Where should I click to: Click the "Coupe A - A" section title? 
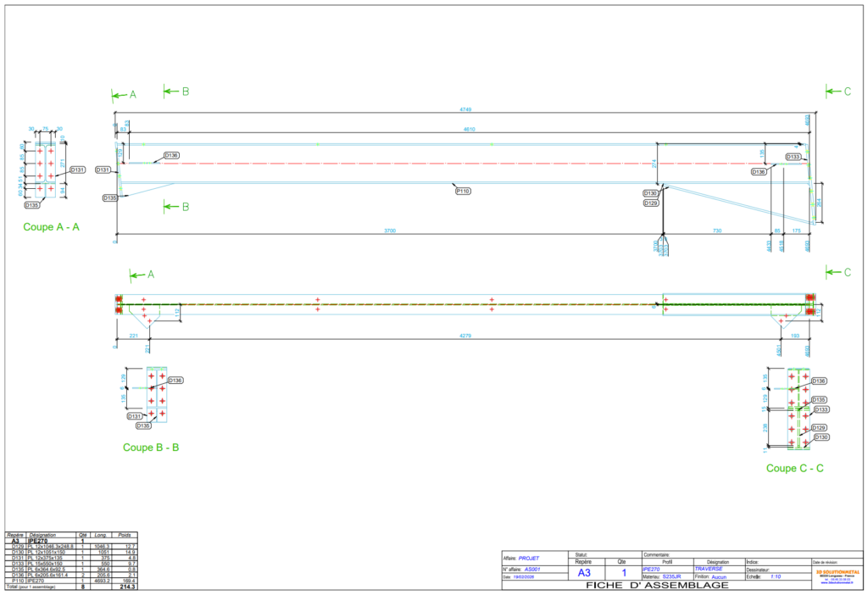[52, 226]
